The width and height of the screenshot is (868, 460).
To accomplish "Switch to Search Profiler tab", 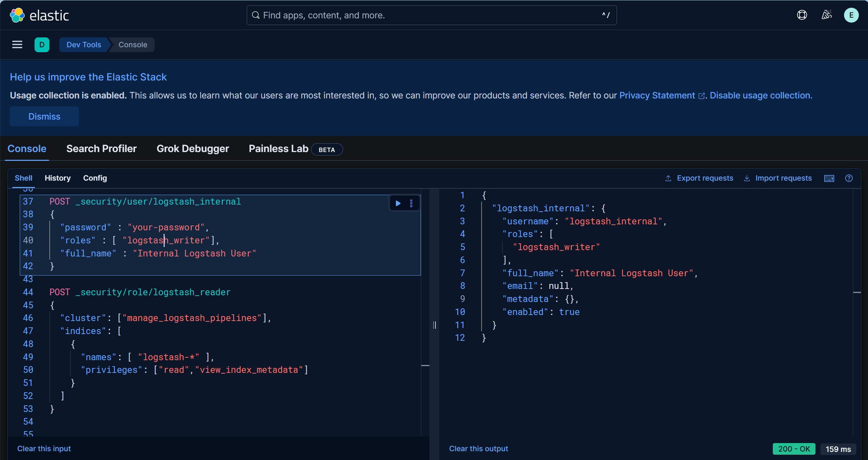I will point(102,149).
